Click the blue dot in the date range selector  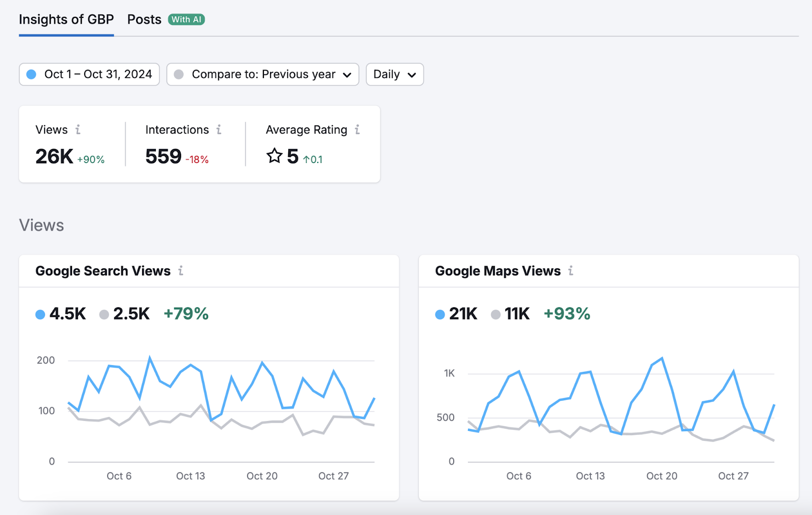[x=32, y=74]
